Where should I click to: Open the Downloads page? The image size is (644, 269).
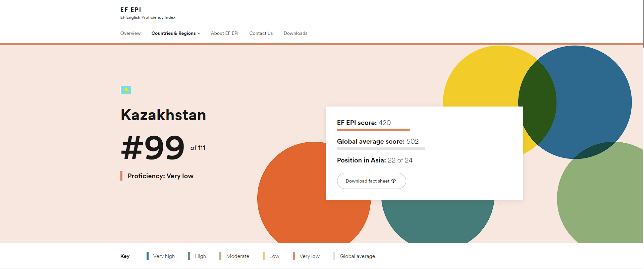tap(295, 33)
